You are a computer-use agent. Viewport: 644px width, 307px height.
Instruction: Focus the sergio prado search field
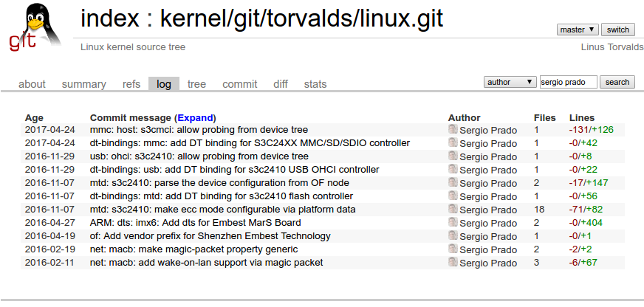pyautogui.click(x=569, y=82)
